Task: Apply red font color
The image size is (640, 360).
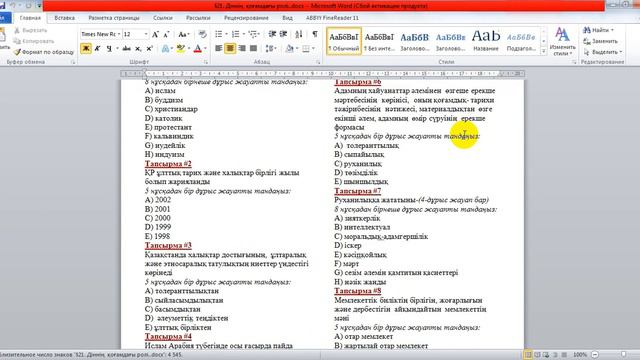Action: [x=198, y=49]
